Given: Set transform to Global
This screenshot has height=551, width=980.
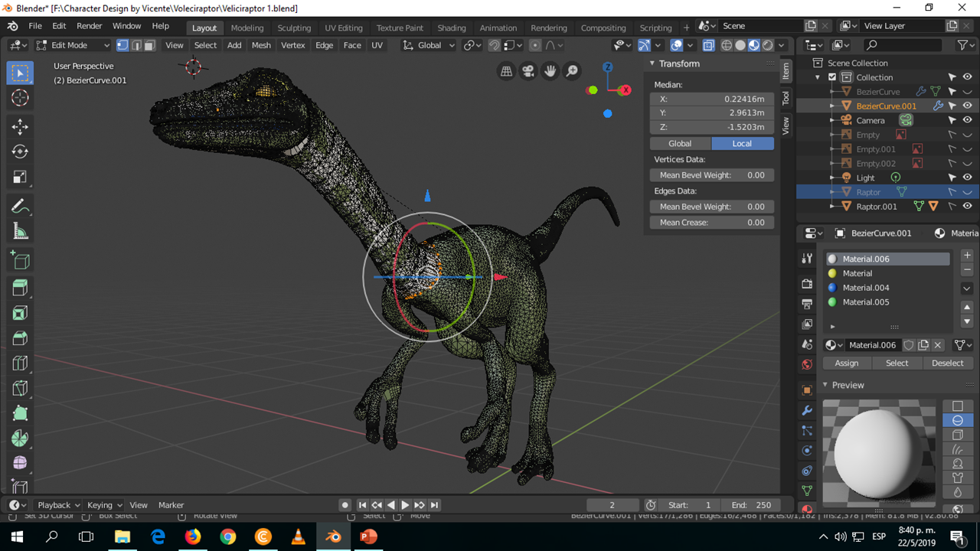Looking at the screenshot, I should (680, 143).
